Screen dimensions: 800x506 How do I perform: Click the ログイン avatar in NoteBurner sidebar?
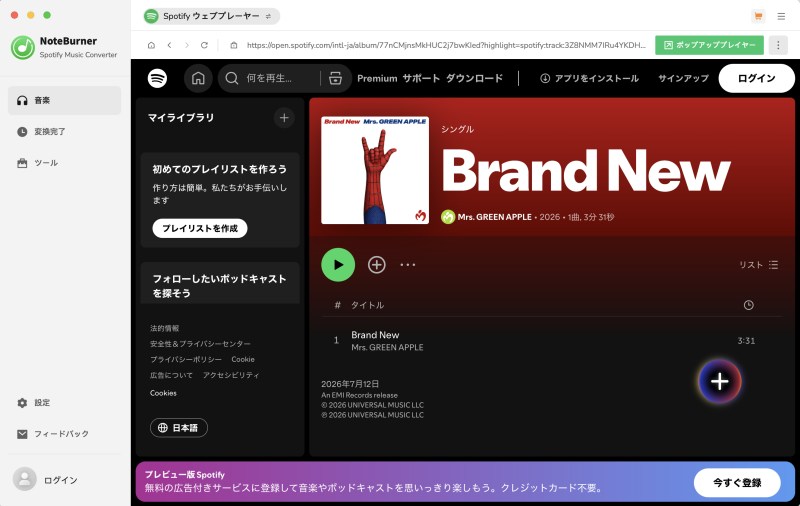pos(24,479)
